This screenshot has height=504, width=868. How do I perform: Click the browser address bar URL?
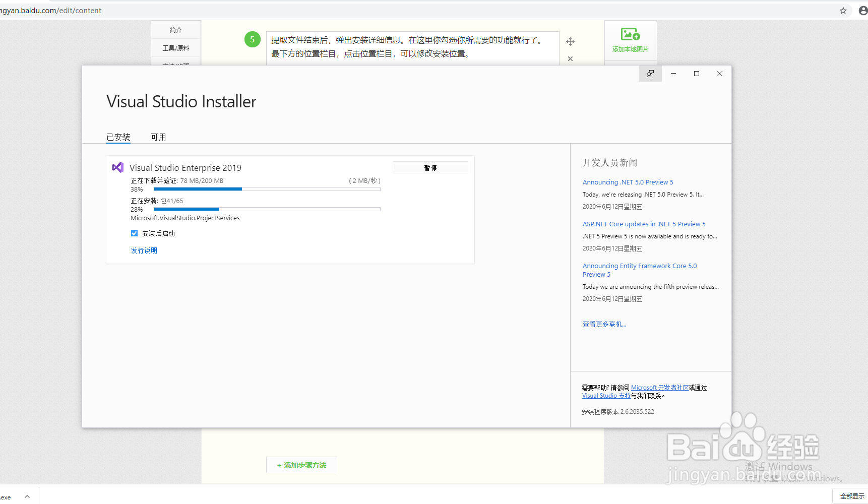50,11
